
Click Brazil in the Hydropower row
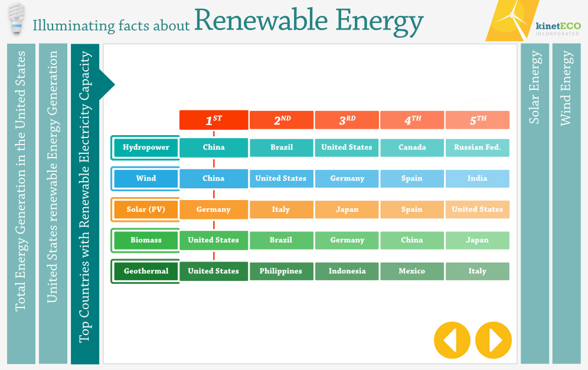(x=282, y=148)
